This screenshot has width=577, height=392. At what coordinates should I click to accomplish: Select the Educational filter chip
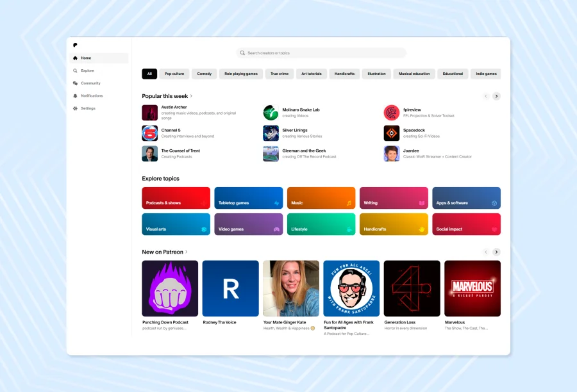tap(453, 74)
